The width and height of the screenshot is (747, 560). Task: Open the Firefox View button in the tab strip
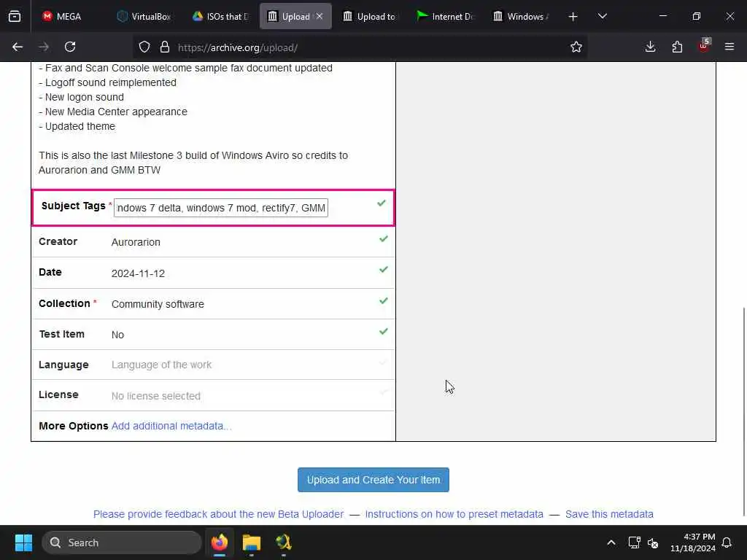(15, 17)
